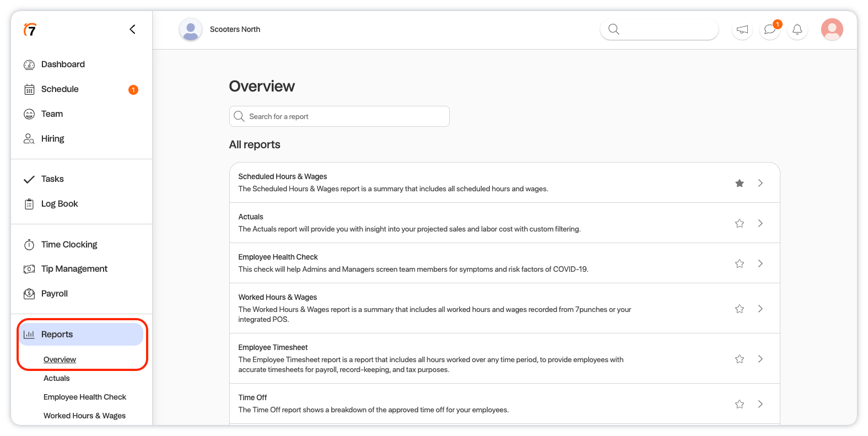Expand the Worked Hours & Wages report chevron

(760, 309)
